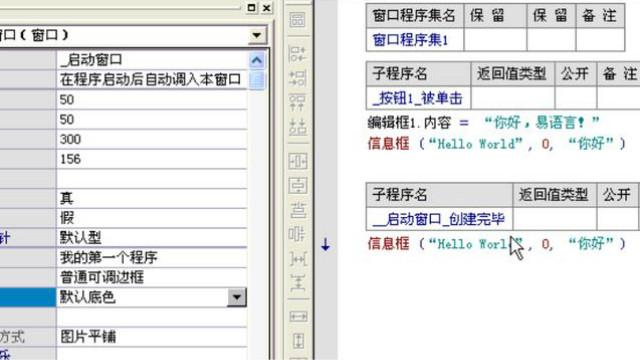
Task: Click the align right edges icon
Action: pyautogui.click(x=298, y=78)
